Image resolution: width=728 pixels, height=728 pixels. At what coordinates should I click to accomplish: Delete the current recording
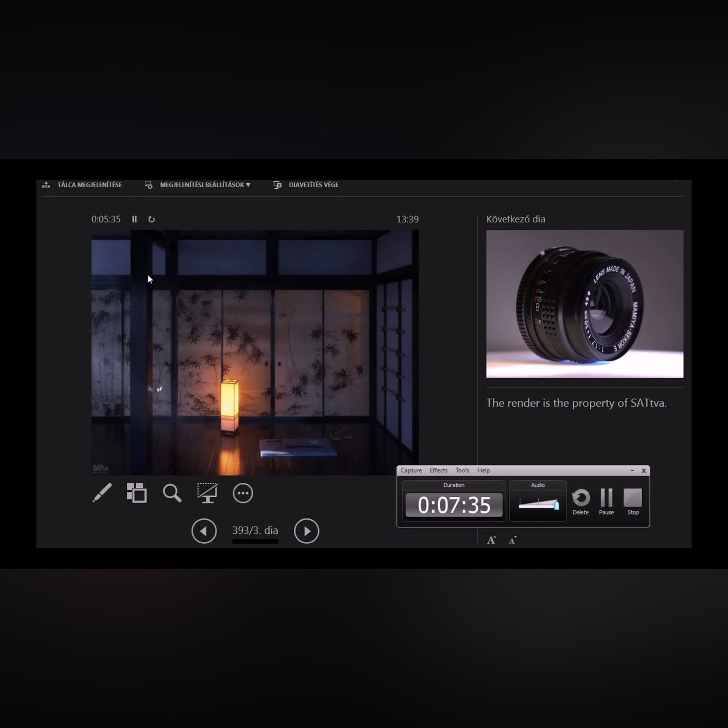pos(581,502)
